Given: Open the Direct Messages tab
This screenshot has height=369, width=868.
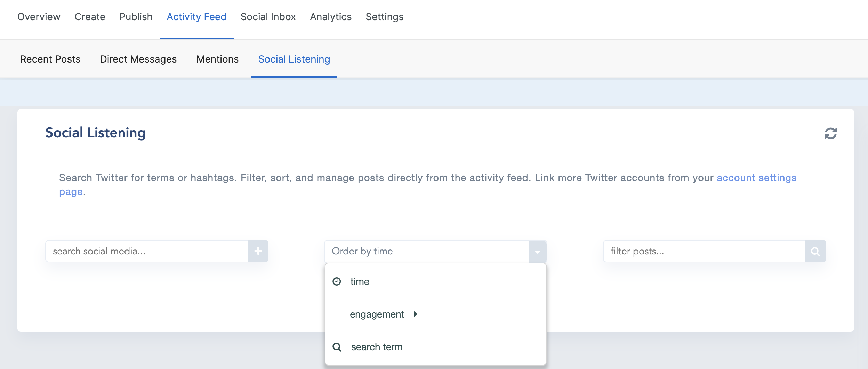Looking at the screenshot, I should (x=138, y=59).
